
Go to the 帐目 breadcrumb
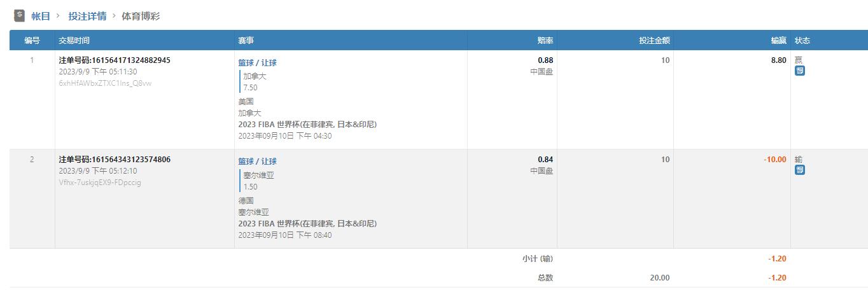pyautogui.click(x=41, y=16)
